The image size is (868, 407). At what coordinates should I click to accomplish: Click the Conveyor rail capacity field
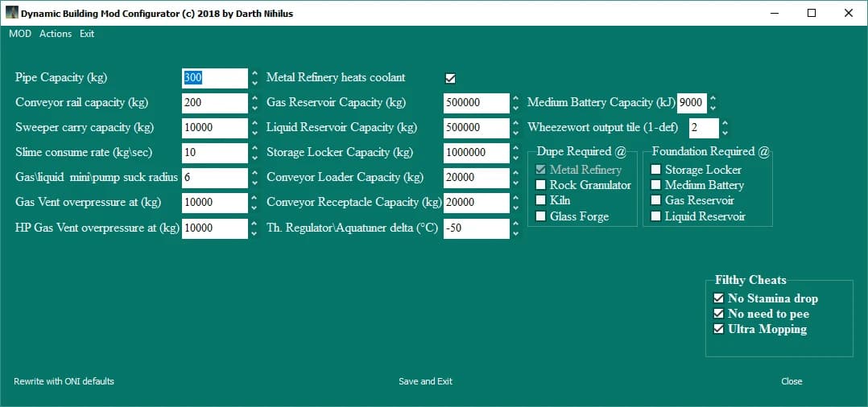215,103
